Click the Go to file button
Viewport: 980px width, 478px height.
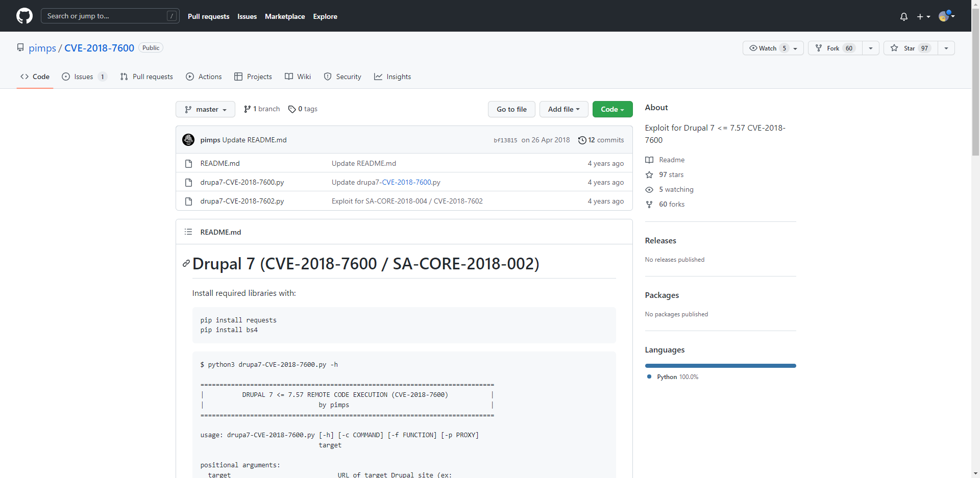pos(511,109)
